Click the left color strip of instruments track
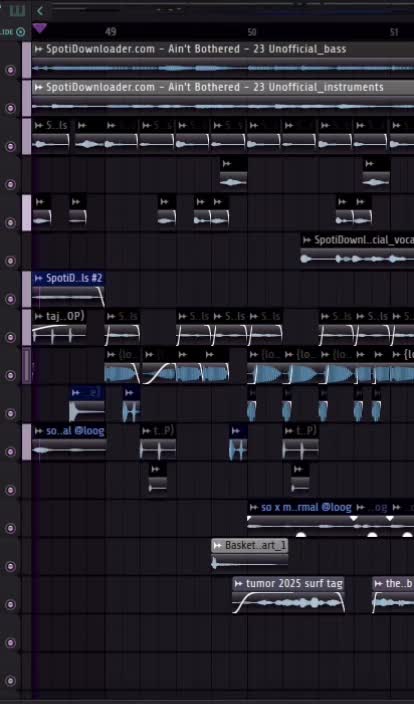This screenshot has height=704, width=414. point(26,98)
